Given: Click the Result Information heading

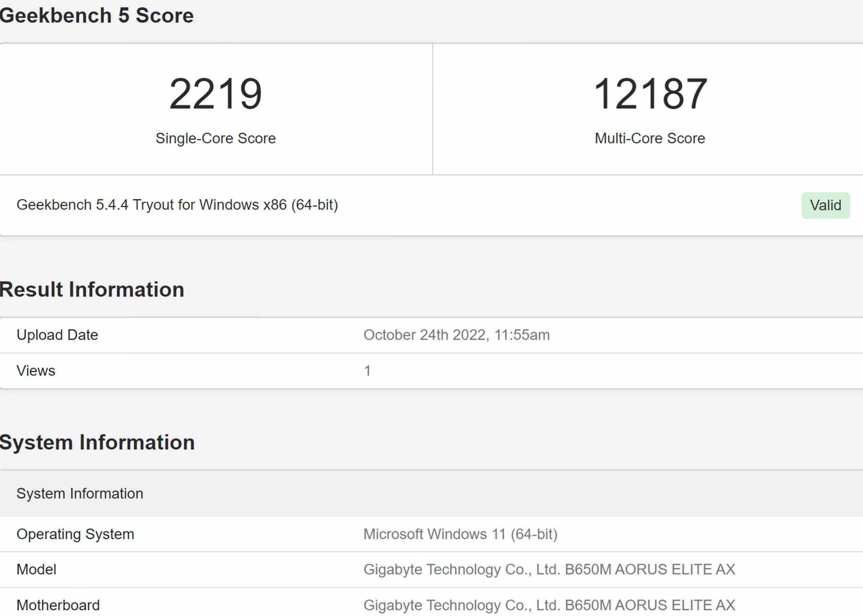Looking at the screenshot, I should (x=92, y=289).
